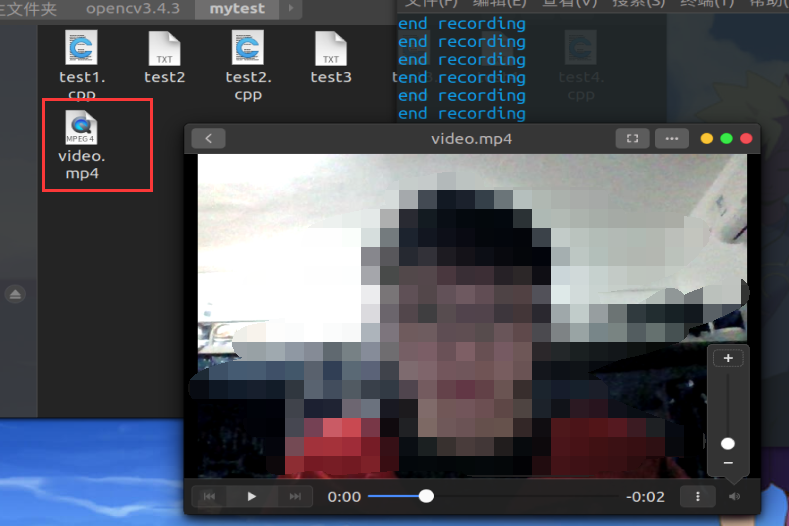Click the elapsed time 0:00 label
789x526 pixels.
[344, 497]
